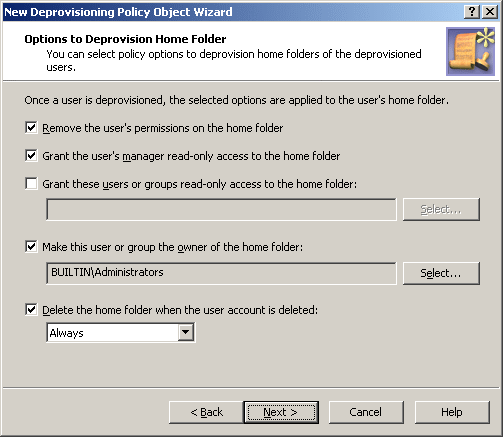The width and height of the screenshot is (503, 437).
Task: Enable Grant these users or groups read-only access
Action: (31, 183)
